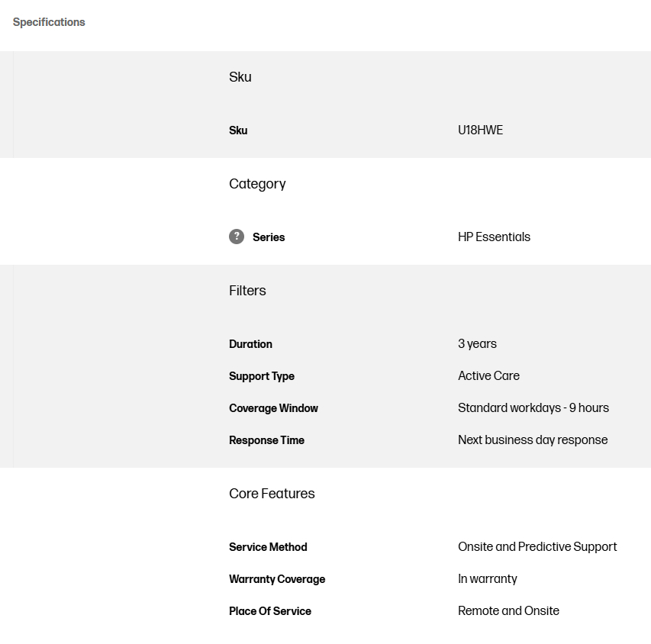This screenshot has width=651, height=644.
Task: Click the Specifications heading
Action: (x=49, y=22)
